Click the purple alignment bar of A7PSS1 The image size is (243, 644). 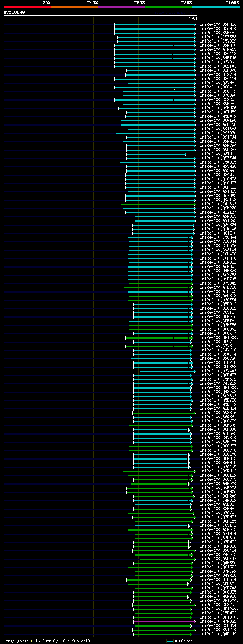point(164,622)
